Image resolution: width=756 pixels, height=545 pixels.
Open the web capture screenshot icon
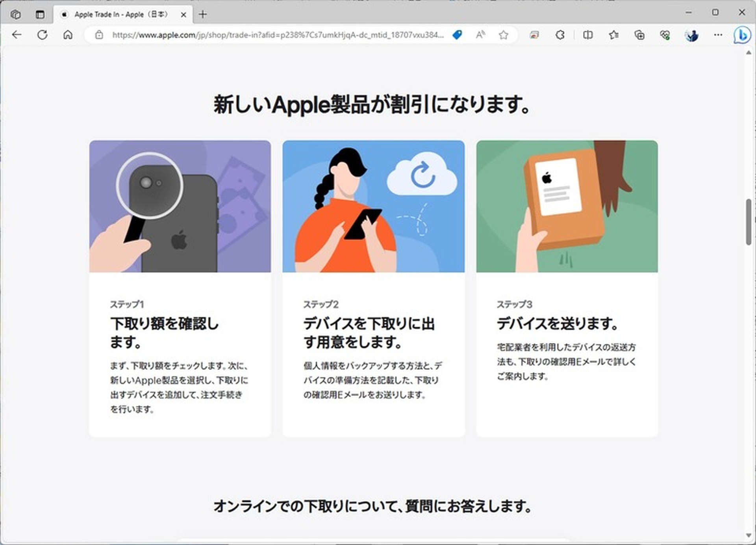coord(534,35)
